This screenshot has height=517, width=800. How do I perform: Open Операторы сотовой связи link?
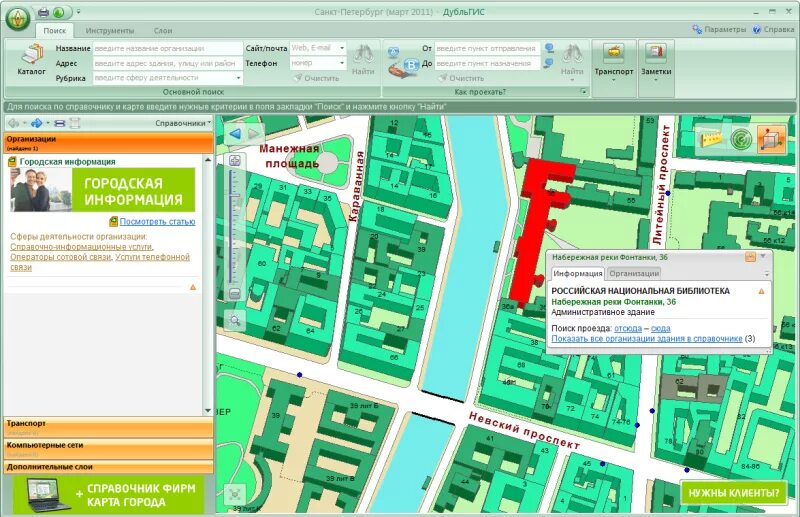(x=61, y=257)
